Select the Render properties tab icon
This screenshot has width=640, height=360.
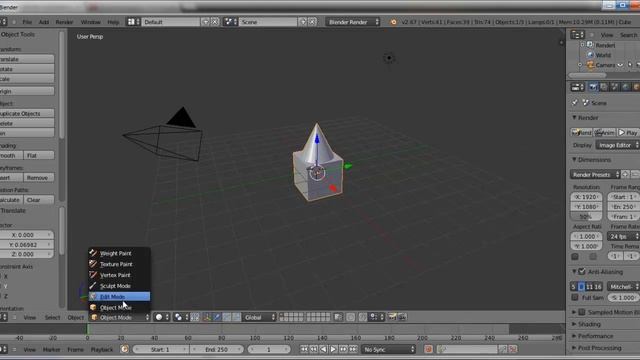pyautogui.click(x=593, y=87)
